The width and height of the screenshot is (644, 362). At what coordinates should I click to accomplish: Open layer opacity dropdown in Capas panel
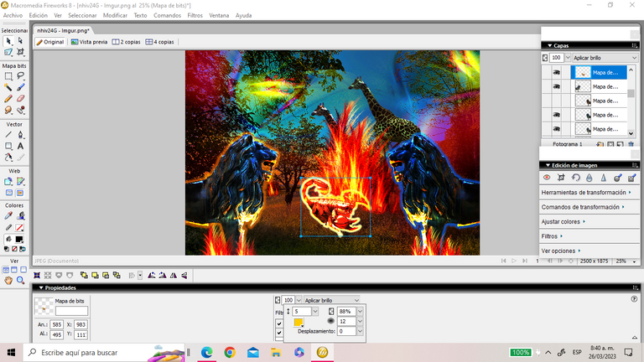(568, 58)
